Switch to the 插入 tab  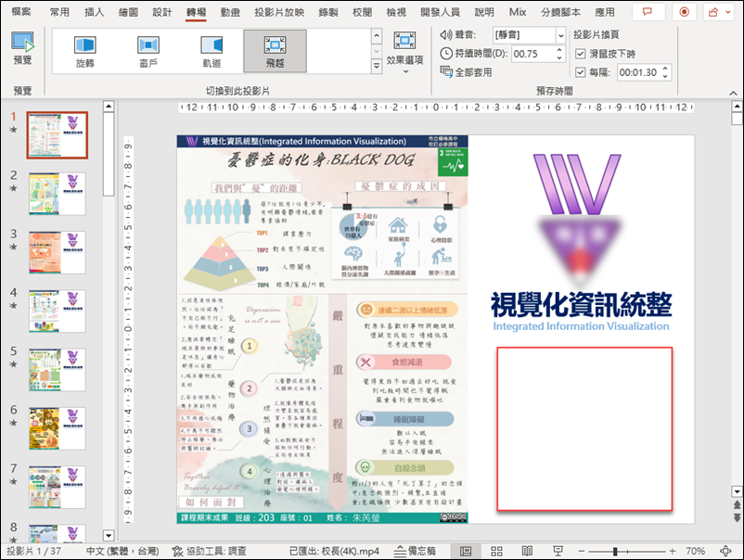[94, 12]
